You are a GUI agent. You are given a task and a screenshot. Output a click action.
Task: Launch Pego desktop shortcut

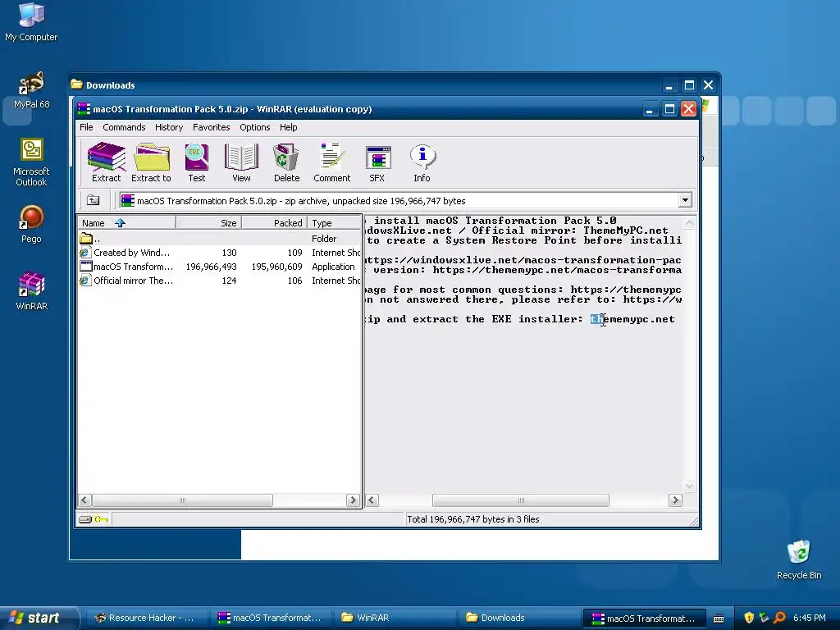tap(31, 225)
